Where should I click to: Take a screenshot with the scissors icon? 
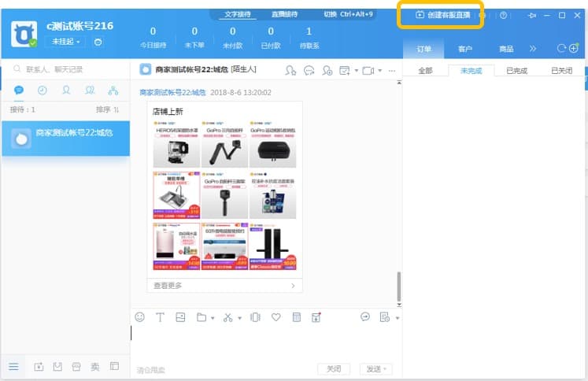coord(228,317)
